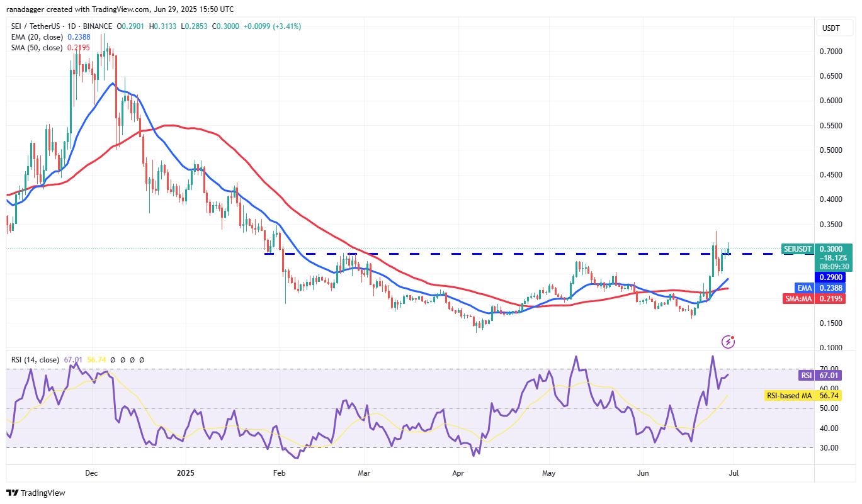Click the Dec label on time axis
This screenshot has height=504, width=862.
[91, 472]
